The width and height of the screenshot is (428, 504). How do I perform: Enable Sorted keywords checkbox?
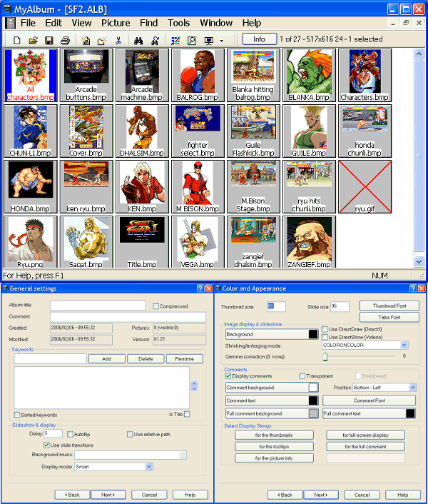pos(17,415)
